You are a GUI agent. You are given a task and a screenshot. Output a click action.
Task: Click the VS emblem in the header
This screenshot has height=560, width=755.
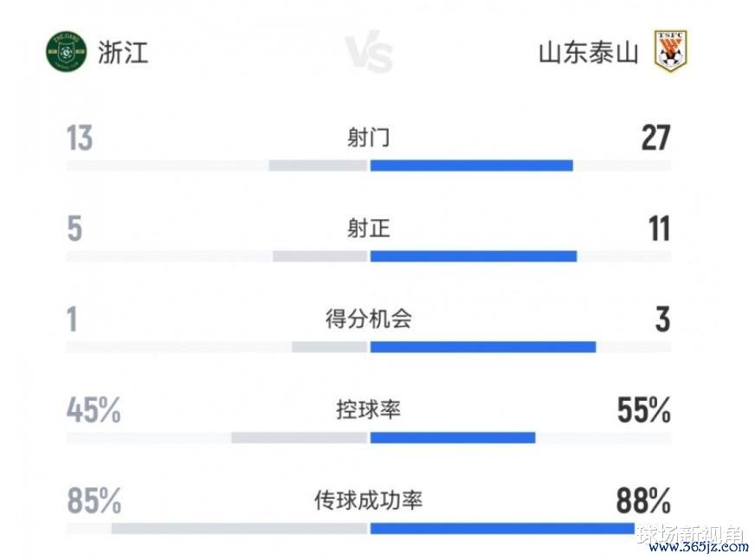click(369, 54)
